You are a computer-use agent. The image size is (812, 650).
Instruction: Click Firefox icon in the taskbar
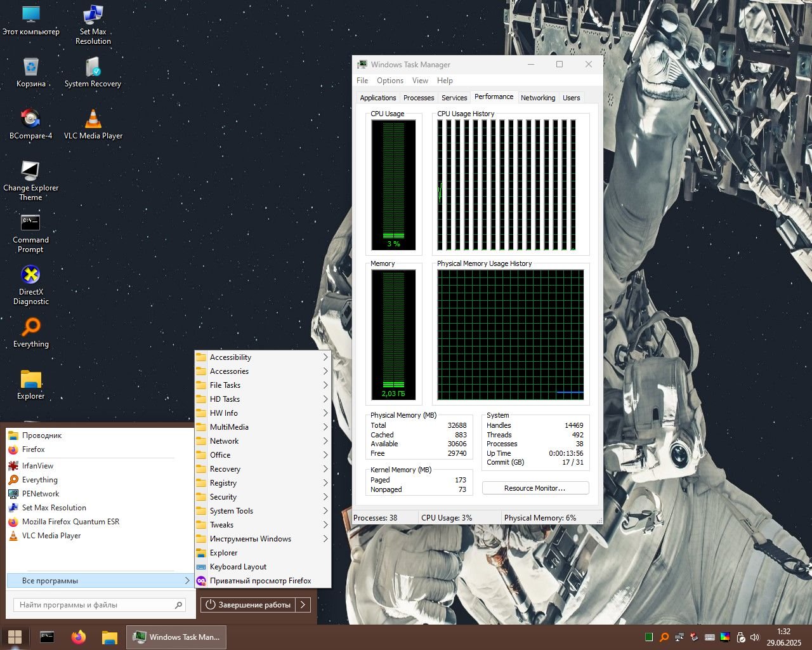coord(78,637)
